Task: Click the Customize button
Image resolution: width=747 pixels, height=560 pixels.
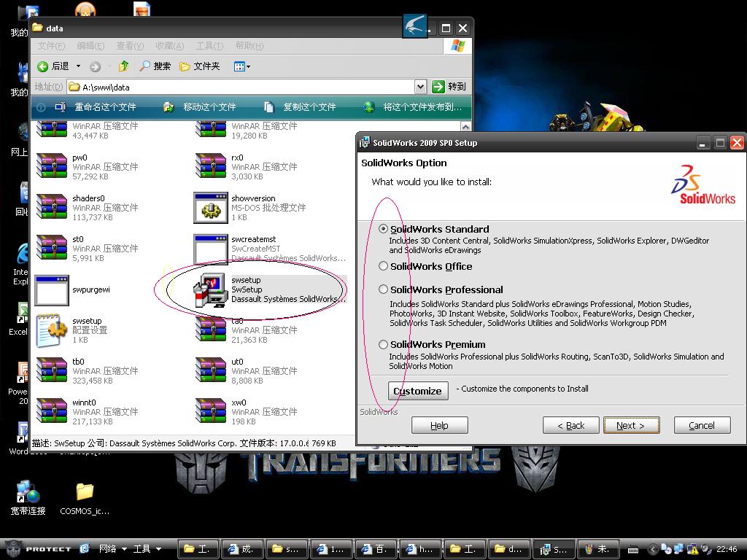Action: click(418, 391)
